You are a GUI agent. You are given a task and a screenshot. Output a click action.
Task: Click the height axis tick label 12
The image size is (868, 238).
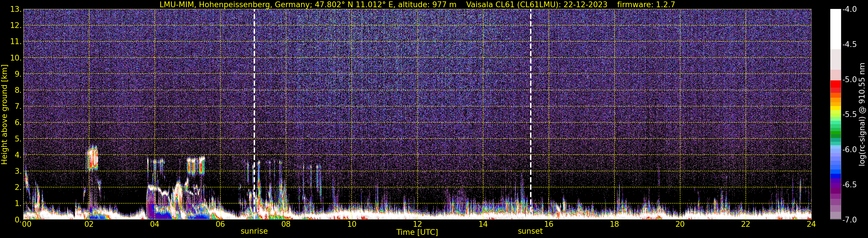tap(16, 25)
